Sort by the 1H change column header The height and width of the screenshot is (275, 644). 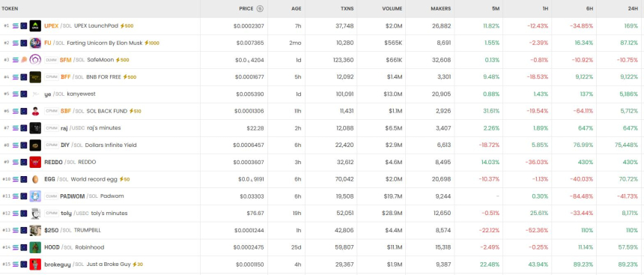click(x=545, y=9)
